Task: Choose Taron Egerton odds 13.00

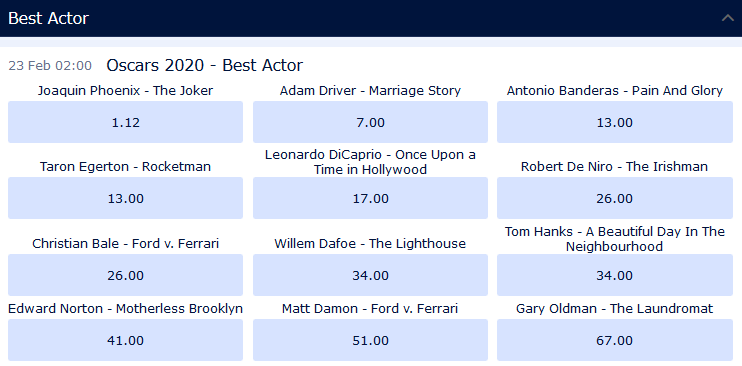Action: (125, 198)
